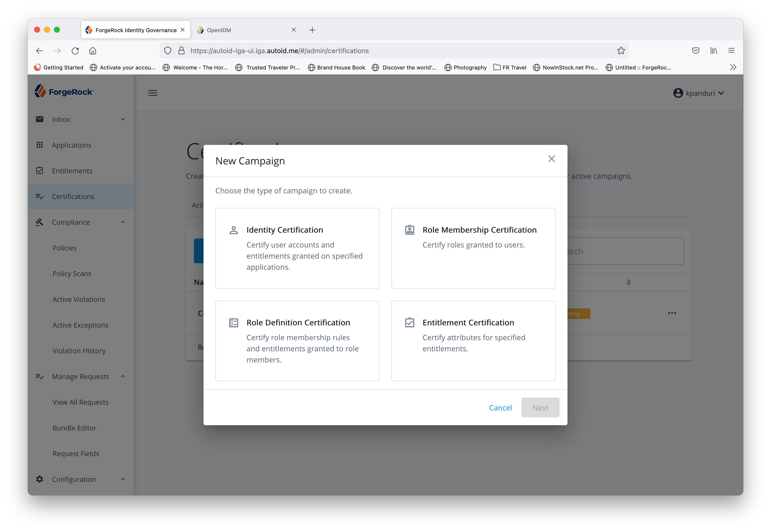Select the Role Definition Certification card
Viewport: 771px width, 532px height.
297,341
